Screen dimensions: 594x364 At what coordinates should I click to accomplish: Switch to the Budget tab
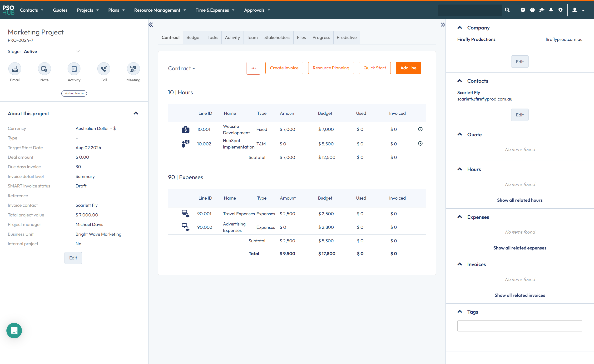click(x=193, y=38)
